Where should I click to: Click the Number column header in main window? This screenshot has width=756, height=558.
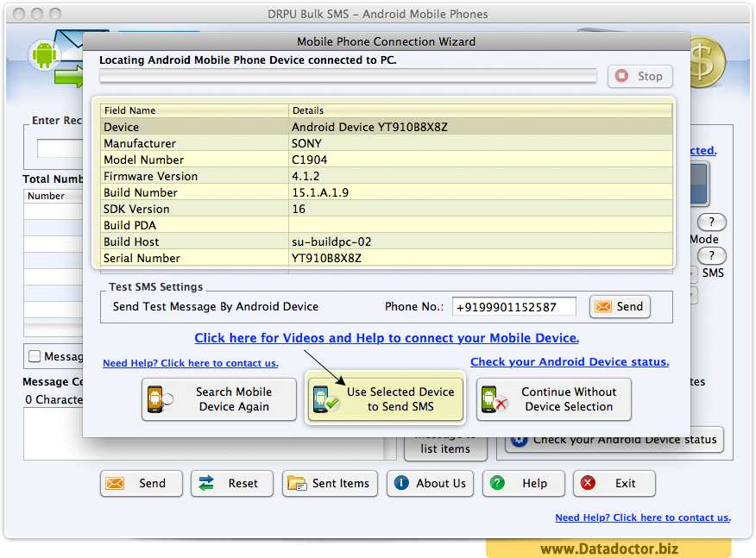pyautogui.click(x=54, y=196)
